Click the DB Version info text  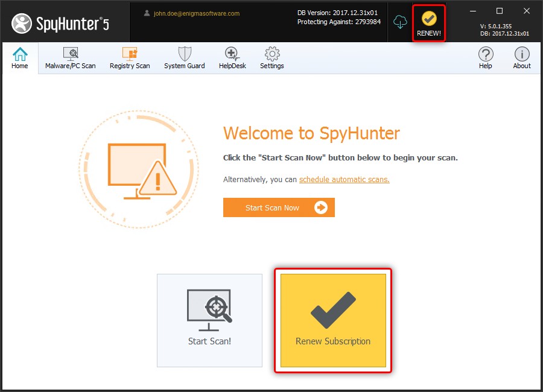click(337, 13)
